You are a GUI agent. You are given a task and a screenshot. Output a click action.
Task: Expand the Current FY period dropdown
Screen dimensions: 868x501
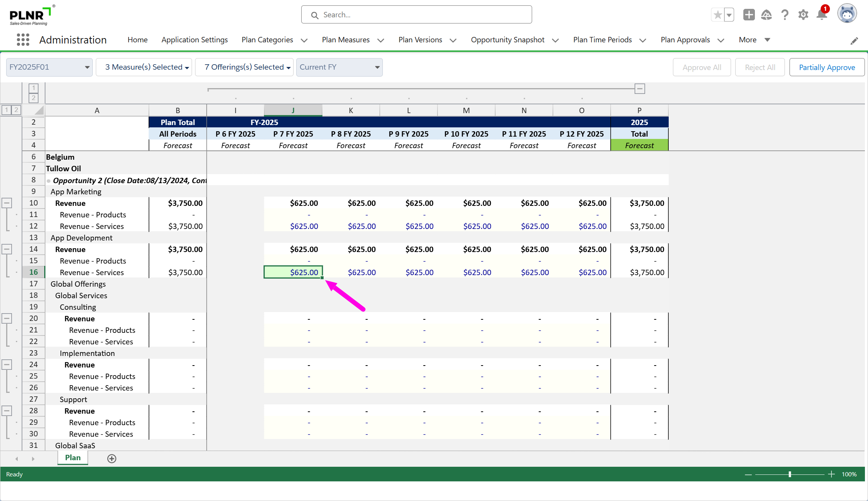point(339,67)
